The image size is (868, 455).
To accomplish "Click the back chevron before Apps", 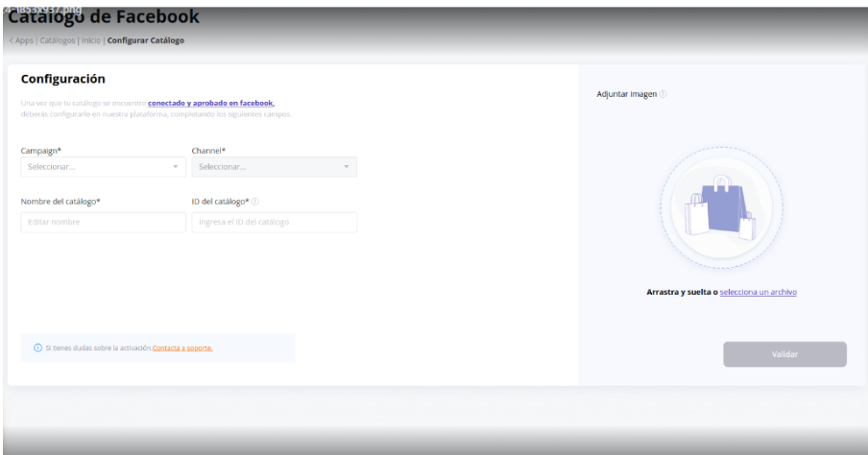I will point(11,40).
